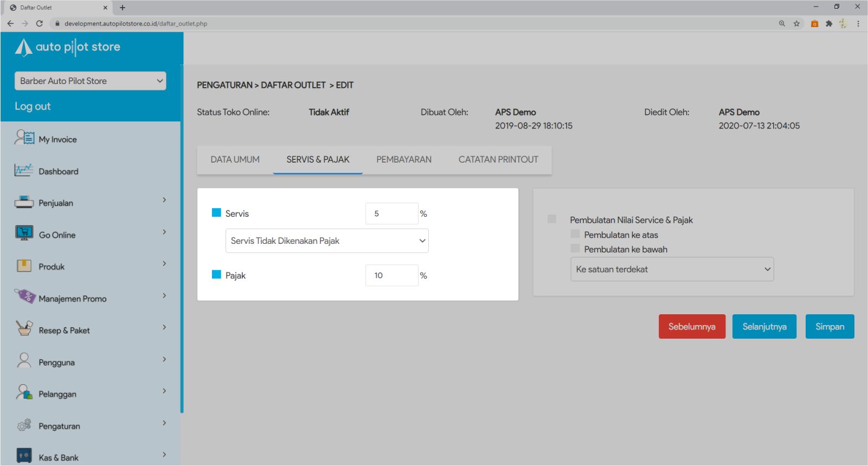Click the Manajemen Promo tag icon

(x=24, y=297)
